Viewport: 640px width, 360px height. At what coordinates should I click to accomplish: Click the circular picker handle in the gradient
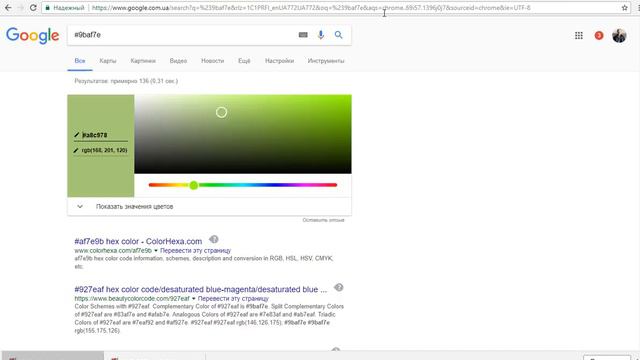coord(221,112)
